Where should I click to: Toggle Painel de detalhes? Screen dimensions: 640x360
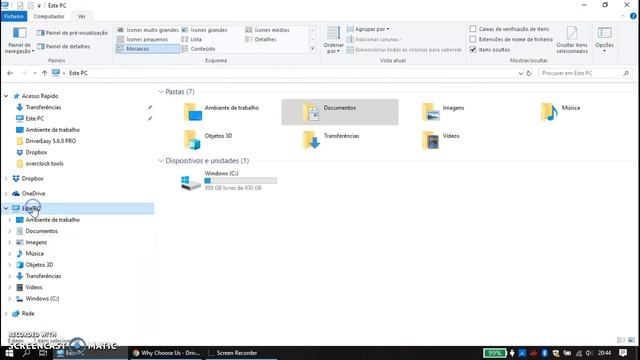[63, 46]
